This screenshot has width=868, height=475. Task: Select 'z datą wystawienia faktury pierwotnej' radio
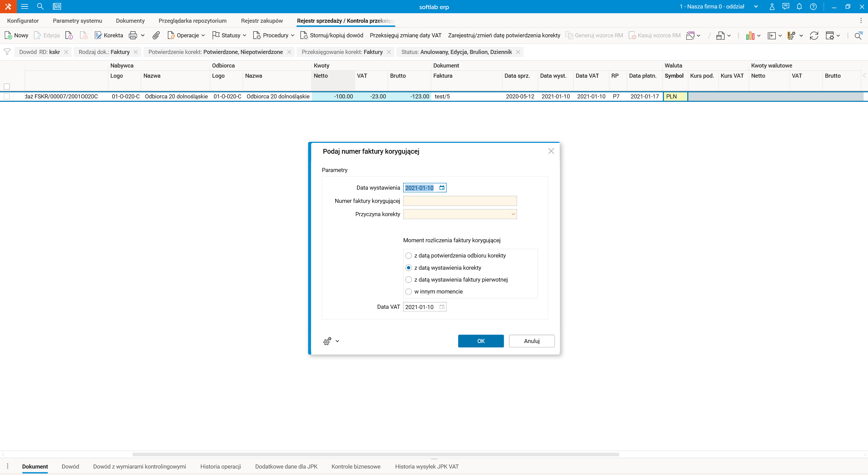pos(409,280)
